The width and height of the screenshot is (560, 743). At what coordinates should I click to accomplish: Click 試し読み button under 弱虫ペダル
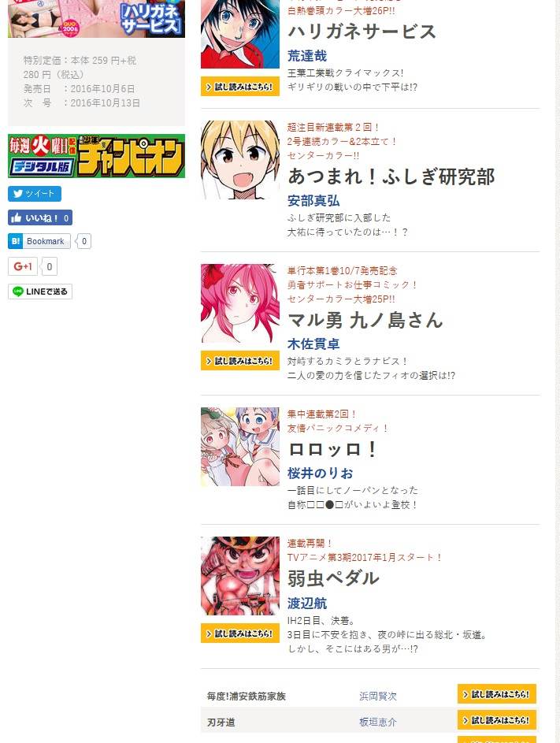(x=240, y=633)
